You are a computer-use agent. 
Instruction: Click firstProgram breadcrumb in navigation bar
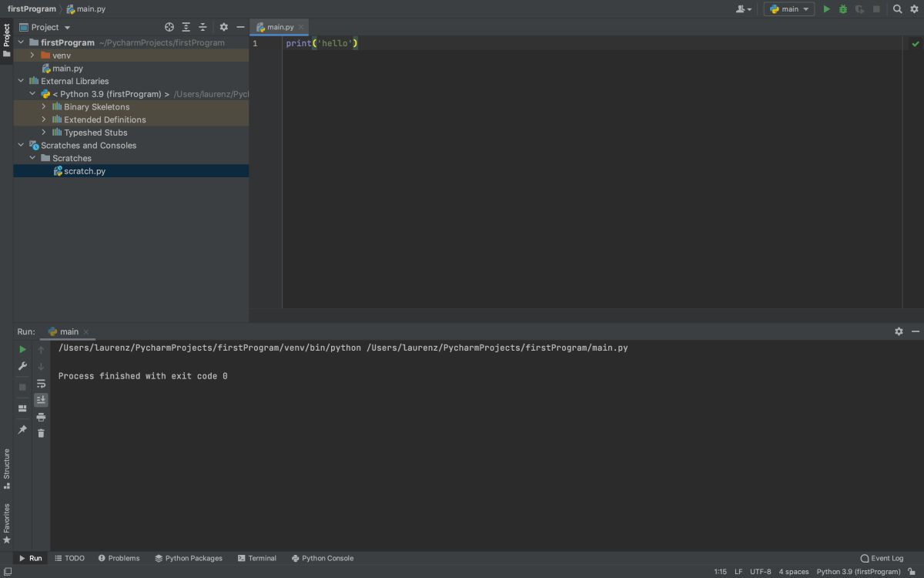click(32, 8)
